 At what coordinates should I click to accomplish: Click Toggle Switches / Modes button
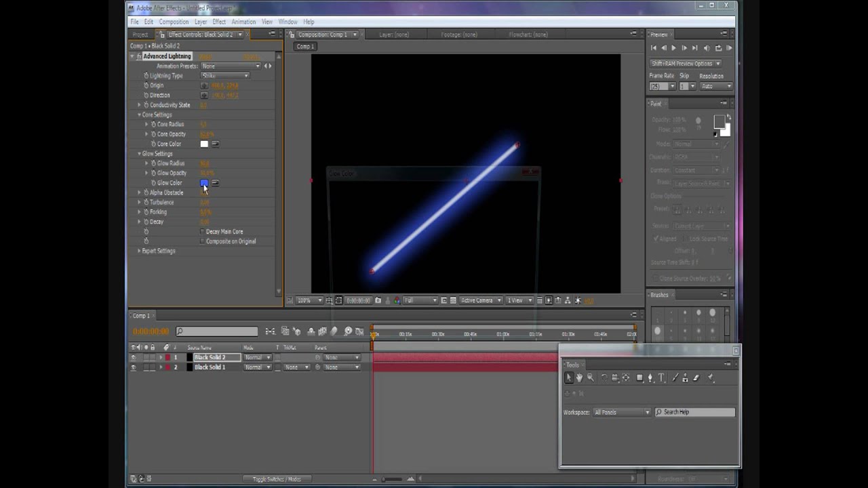coord(277,479)
